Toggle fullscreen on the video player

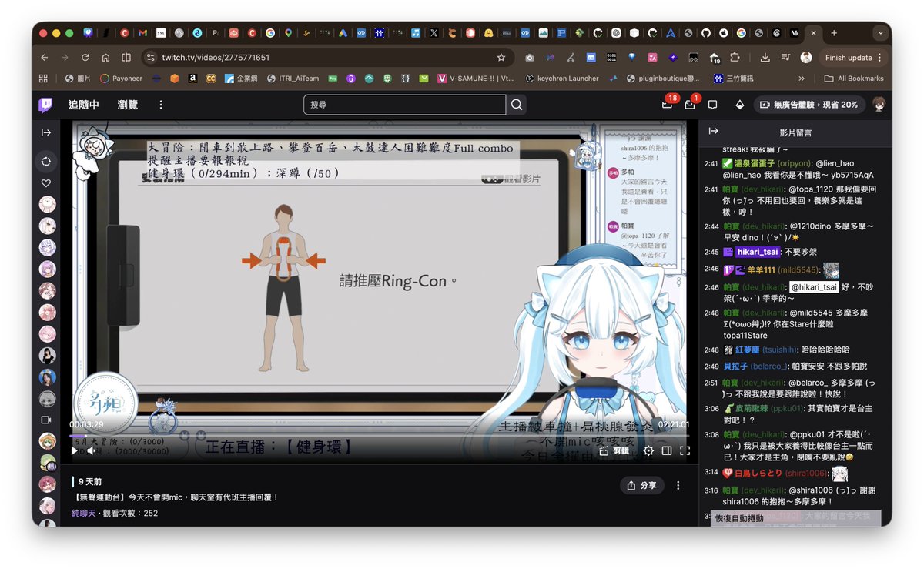point(685,450)
